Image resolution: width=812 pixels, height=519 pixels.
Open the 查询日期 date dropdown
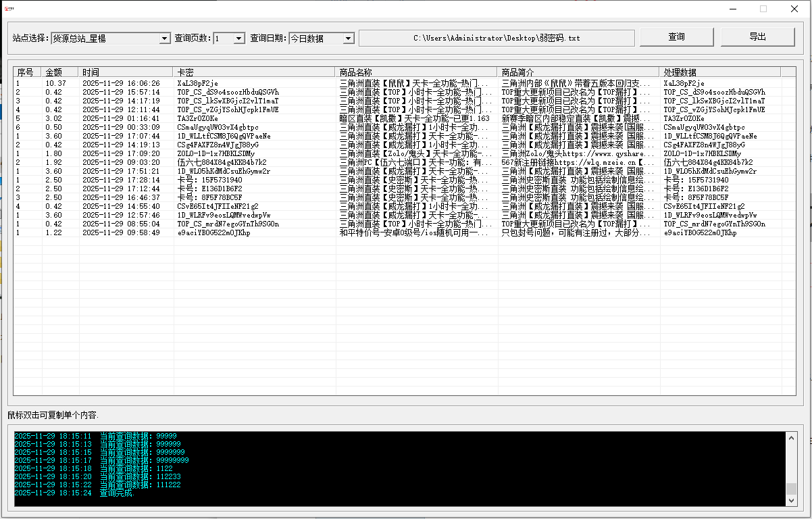point(348,39)
